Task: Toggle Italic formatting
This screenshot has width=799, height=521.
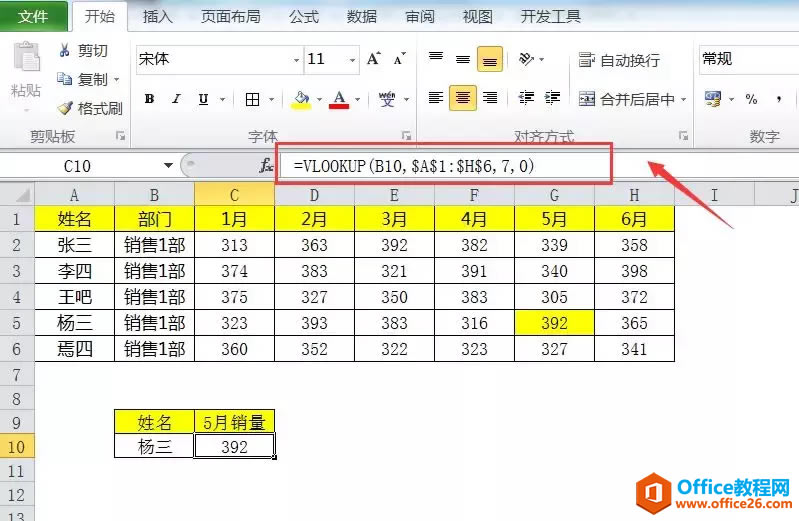Action: point(176,98)
